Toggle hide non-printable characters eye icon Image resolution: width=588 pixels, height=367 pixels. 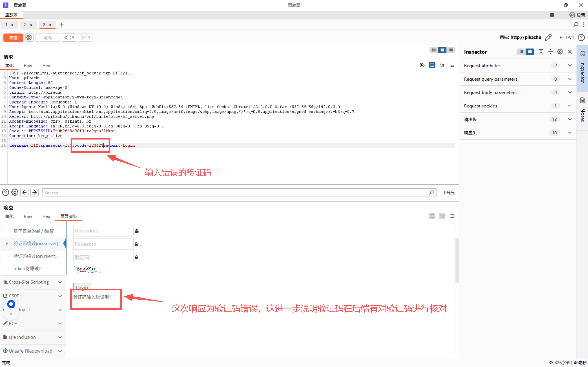(422, 65)
